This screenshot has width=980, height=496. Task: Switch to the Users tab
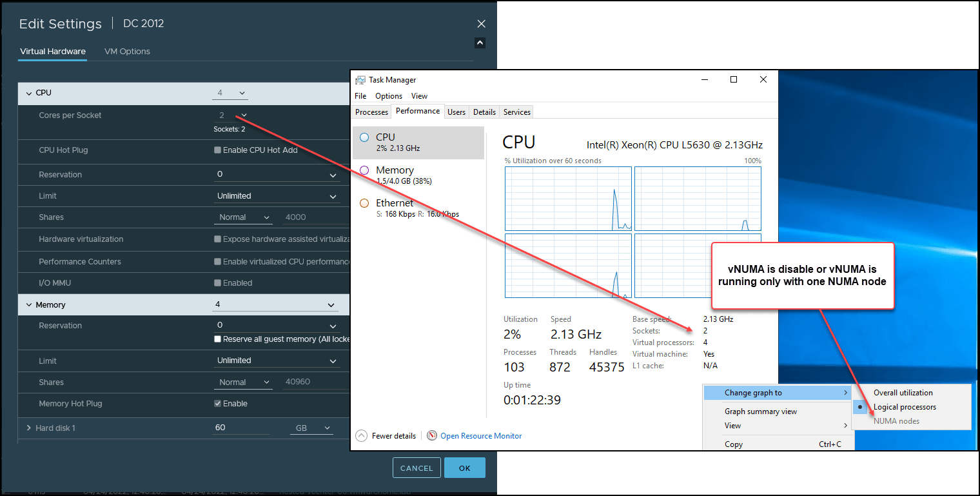point(456,112)
